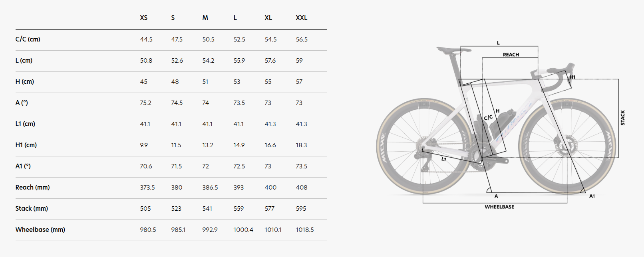This screenshot has height=257, width=644.
Task: Click the STACK label beside the diagram
Action: coord(622,118)
